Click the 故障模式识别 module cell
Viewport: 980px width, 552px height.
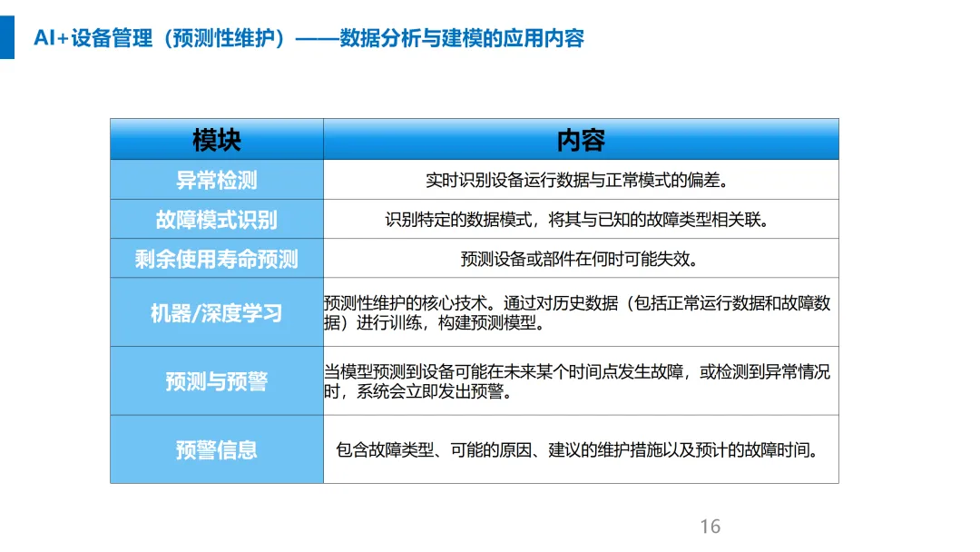pyautogui.click(x=217, y=220)
